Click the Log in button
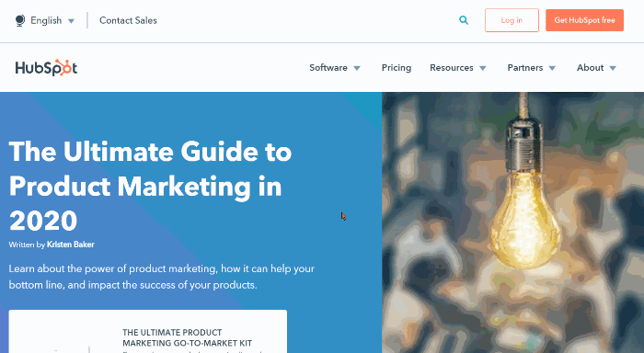 click(512, 20)
